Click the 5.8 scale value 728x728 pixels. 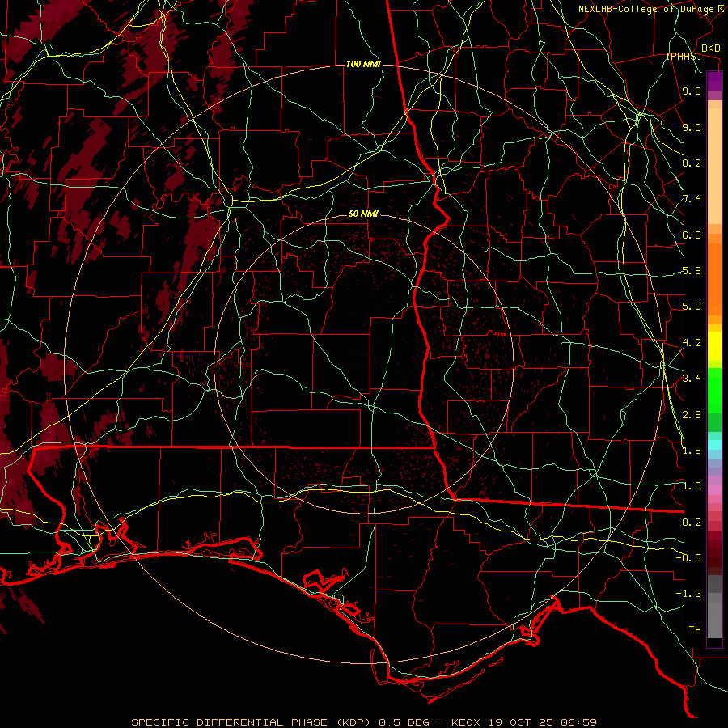tap(692, 271)
